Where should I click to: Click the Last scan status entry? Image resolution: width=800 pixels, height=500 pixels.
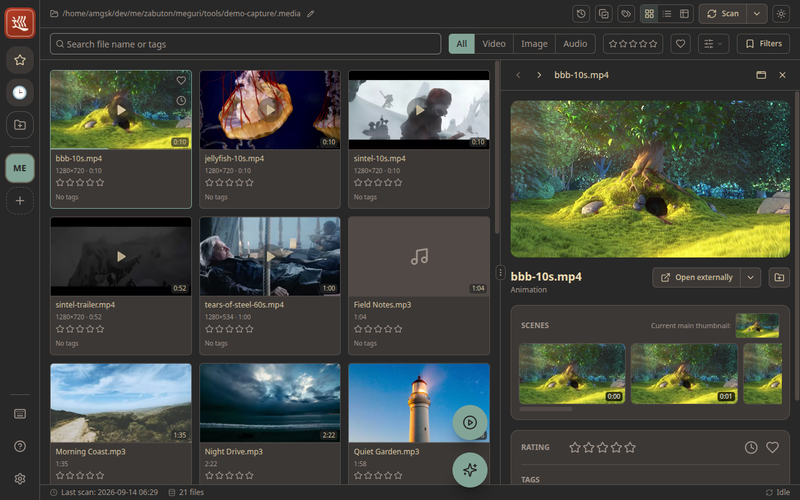click(x=104, y=492)
